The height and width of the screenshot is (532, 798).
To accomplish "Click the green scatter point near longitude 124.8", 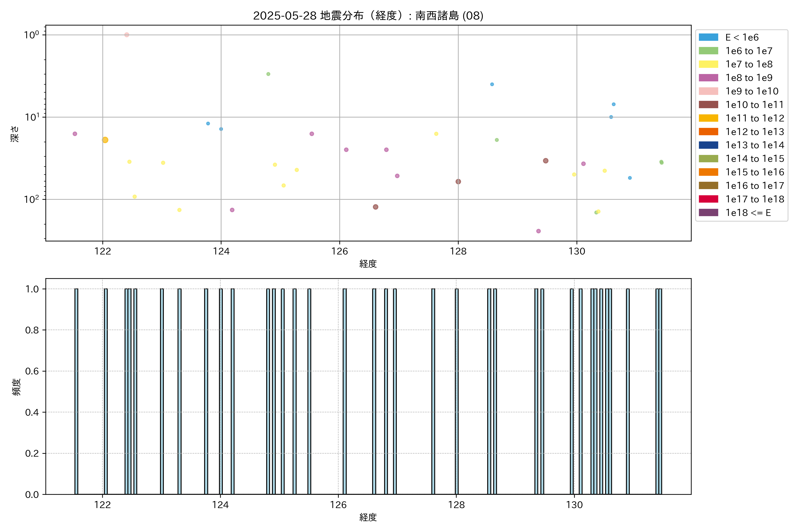I will 268,74.
